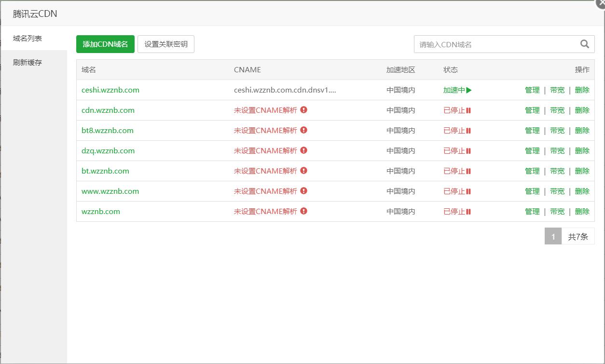The width and height of the screenshot is (605, 364).
Task: Click warning icon in cdn.wzznb.com row
Action: coord(303,110)
